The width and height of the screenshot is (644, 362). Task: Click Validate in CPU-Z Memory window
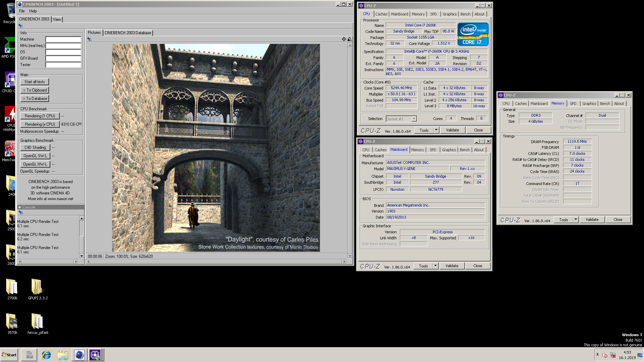click(x=592, y=220)
